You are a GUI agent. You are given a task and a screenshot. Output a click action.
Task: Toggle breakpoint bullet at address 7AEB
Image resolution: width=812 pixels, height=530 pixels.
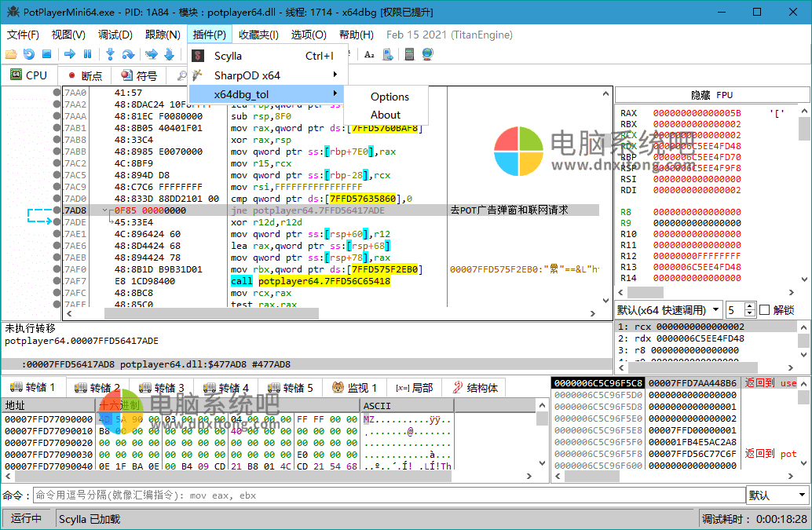pos(57,258)
